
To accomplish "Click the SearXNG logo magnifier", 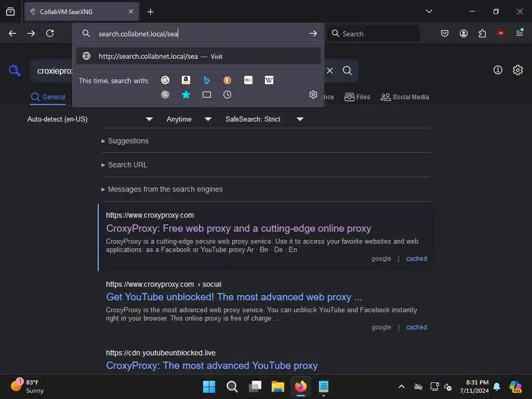I will point(15,70).
